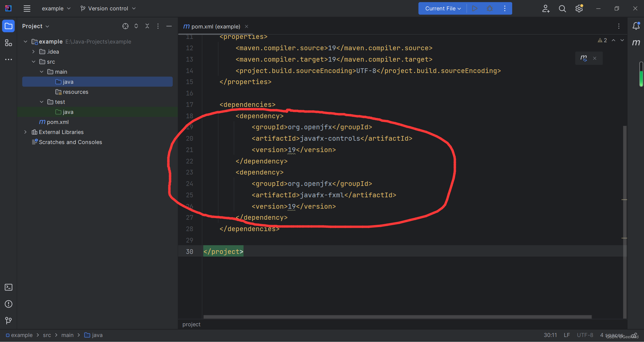This screenshot has width=644, height=342.
Task: Click the Run green play icon
Action: pos(475,8)
